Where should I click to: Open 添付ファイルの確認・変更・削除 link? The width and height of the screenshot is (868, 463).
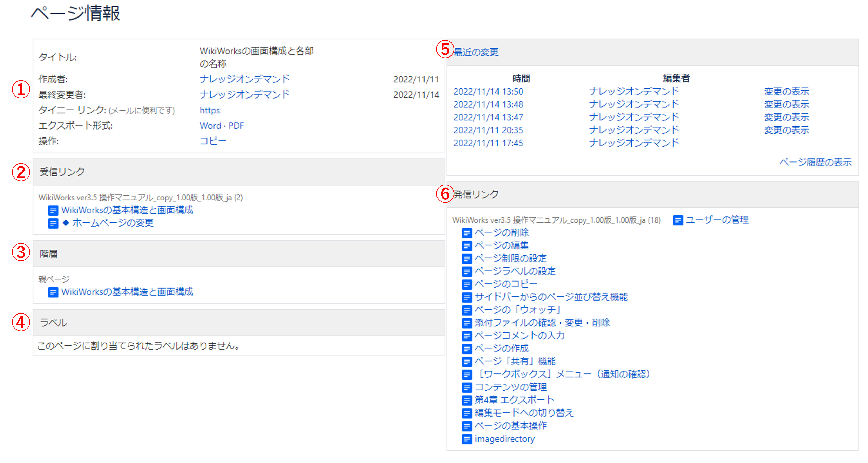click(542, 323)
